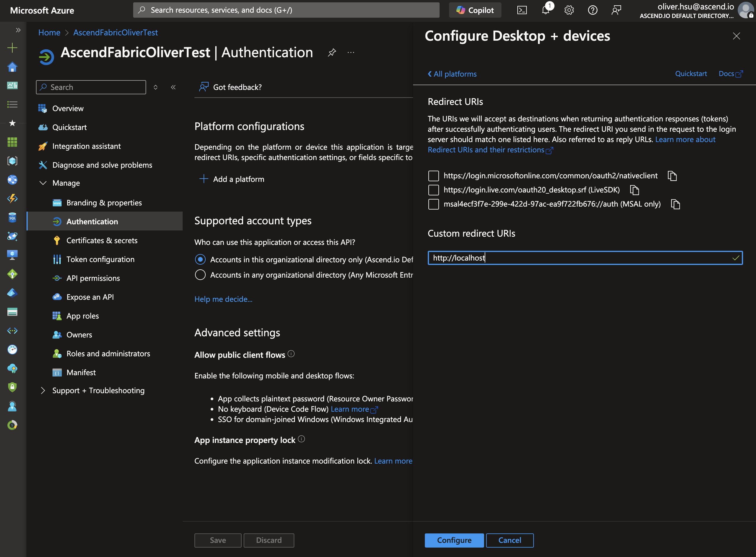Screen dimensions: 756x557
Task: Open Virtual machines monitor icon
Action: click(12, 255)
